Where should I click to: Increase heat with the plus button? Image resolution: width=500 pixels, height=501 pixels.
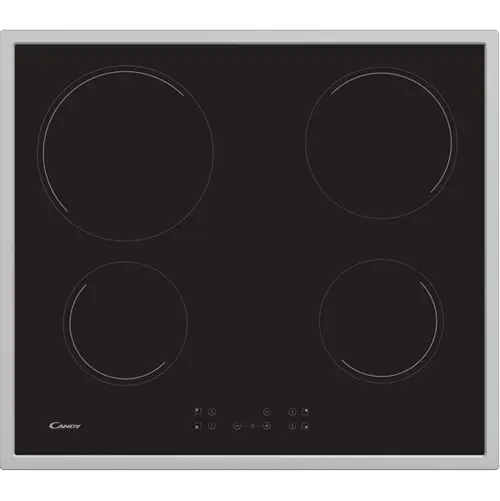[x=267, y=426]
